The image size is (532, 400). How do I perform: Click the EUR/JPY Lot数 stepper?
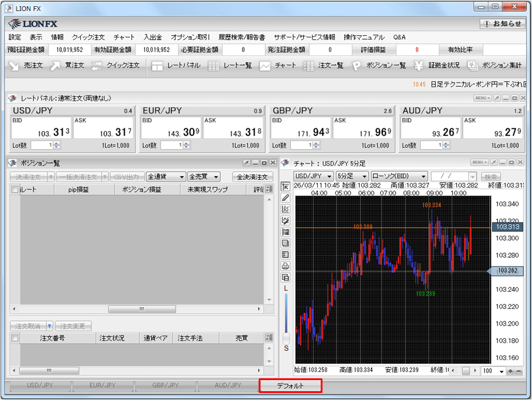(186, 145)
